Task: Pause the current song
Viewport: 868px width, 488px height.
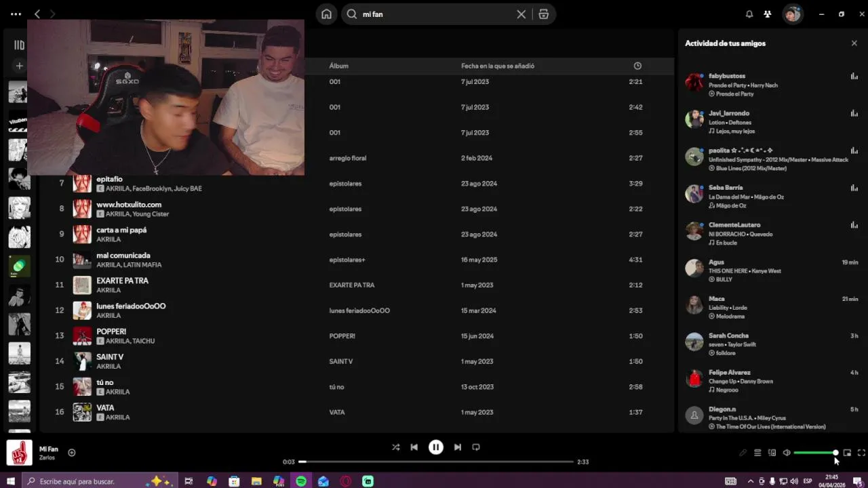Action: click(436, 447)
